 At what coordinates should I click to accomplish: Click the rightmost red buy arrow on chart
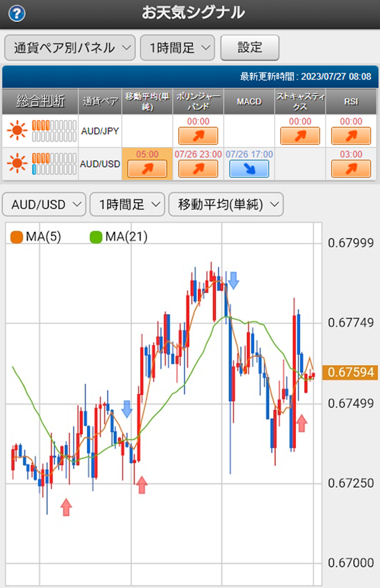click(301, 423)
